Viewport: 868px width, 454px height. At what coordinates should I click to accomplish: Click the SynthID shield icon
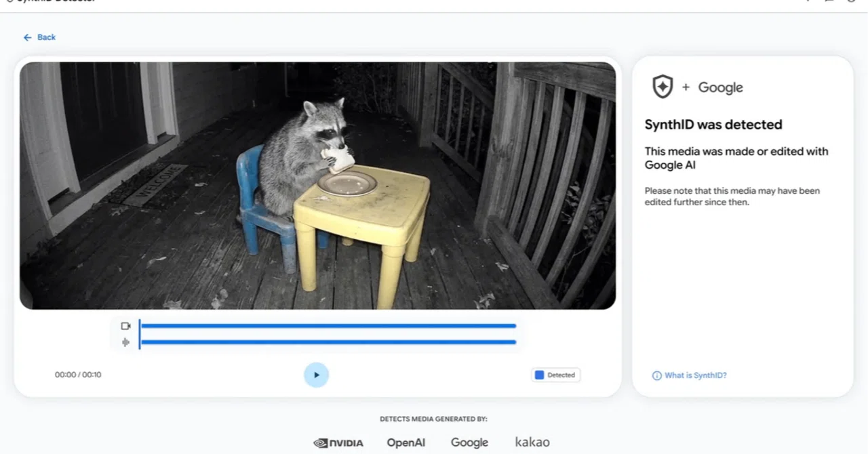663,87
